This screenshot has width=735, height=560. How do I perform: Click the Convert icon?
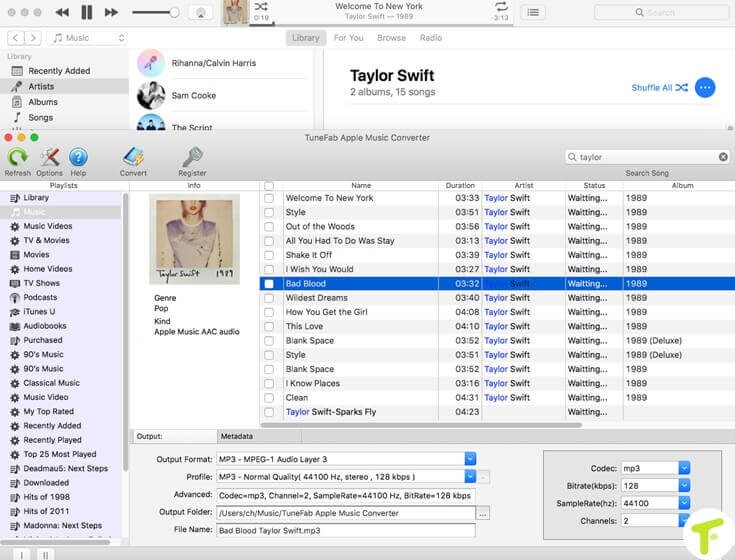133,157
